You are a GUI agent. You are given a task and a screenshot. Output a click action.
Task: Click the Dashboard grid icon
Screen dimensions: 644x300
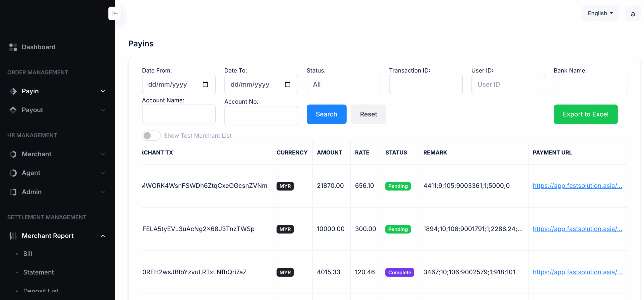tap(13, 47)
